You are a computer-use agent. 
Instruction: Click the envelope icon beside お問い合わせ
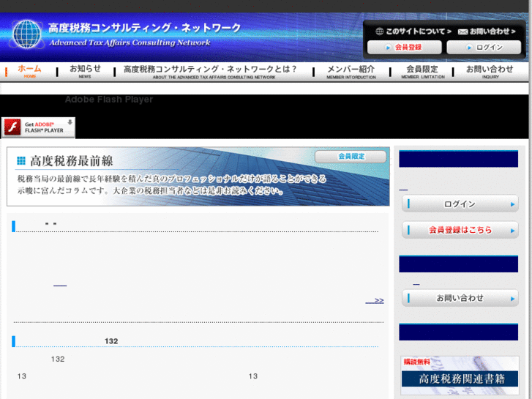[462, 32]
